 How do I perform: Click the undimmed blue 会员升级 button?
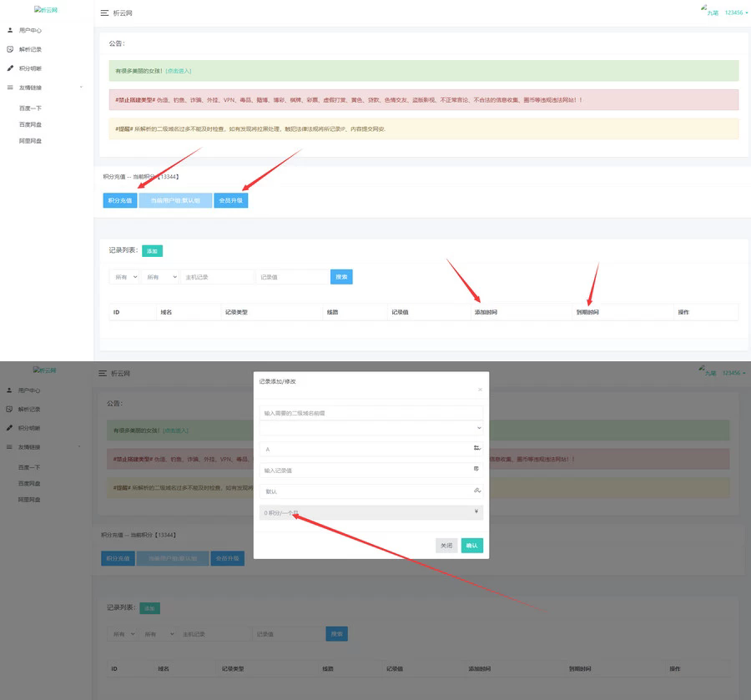coord(230,201)
